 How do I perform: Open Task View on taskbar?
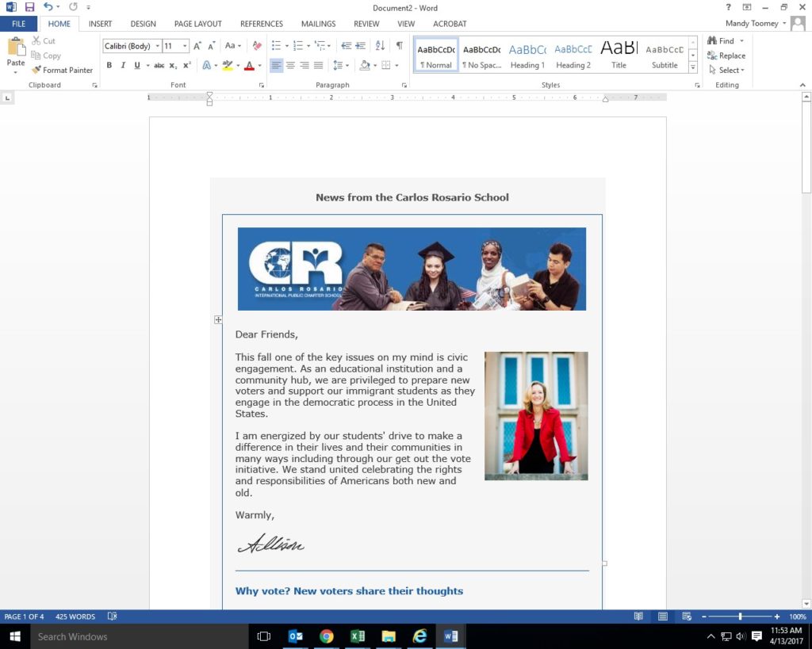[264, 636]
